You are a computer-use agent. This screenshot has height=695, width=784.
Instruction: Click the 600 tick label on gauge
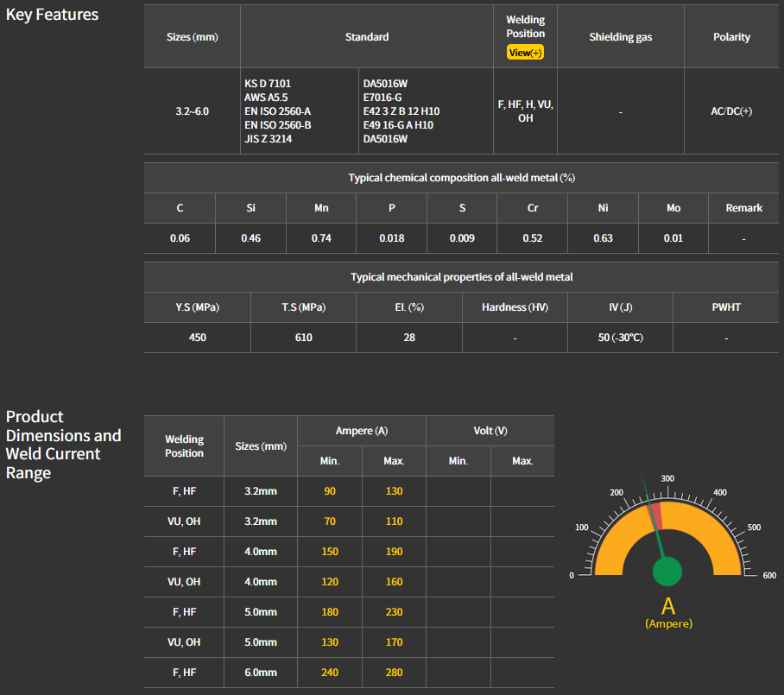point(770,576)
